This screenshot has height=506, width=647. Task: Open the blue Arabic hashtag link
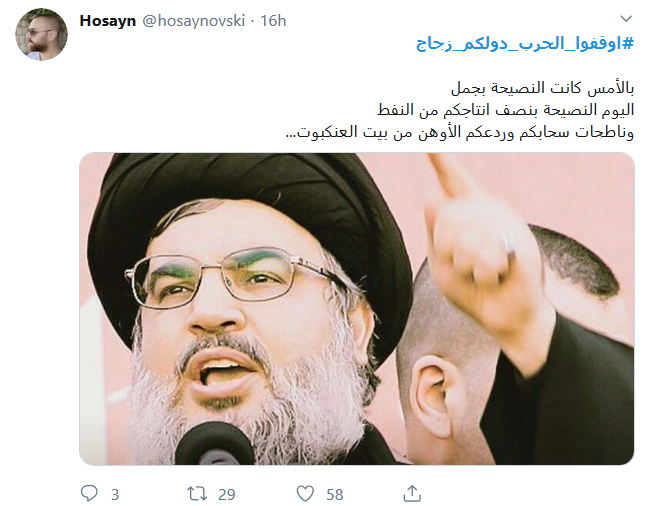525,43
